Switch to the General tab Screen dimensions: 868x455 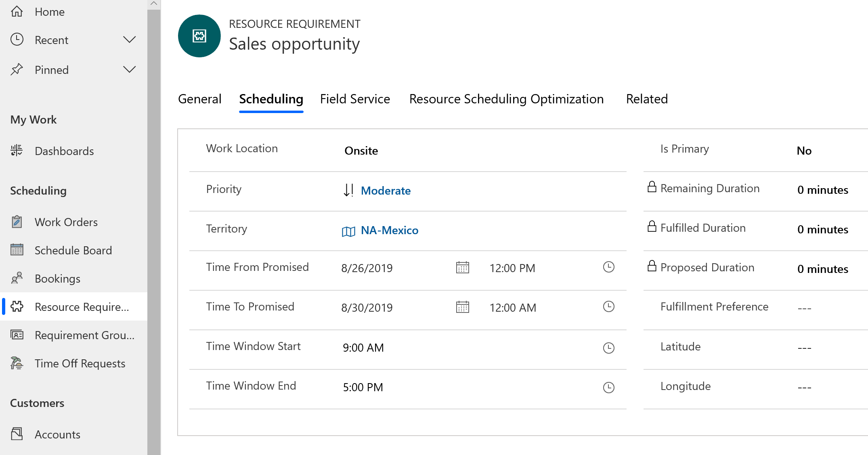click(200, 99)
